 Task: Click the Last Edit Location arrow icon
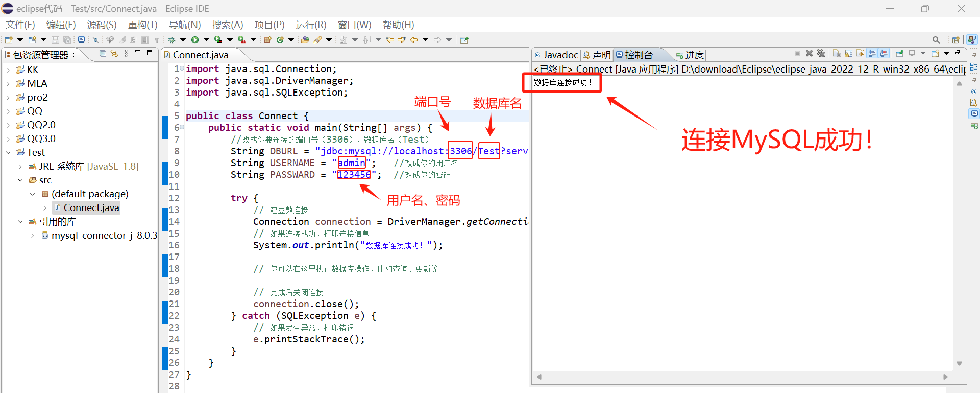[x=390, y=40]
